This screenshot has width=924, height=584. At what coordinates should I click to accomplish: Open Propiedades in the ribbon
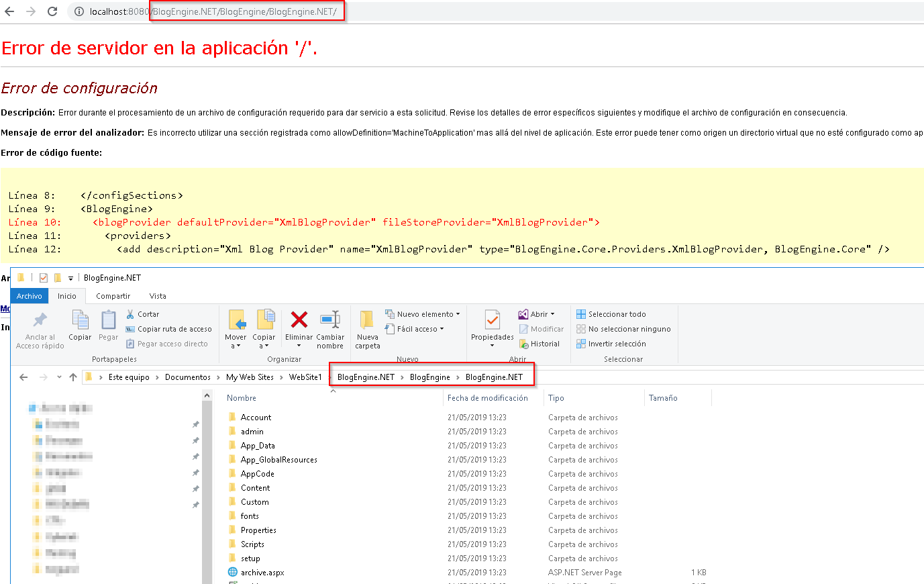click(493, 330)
